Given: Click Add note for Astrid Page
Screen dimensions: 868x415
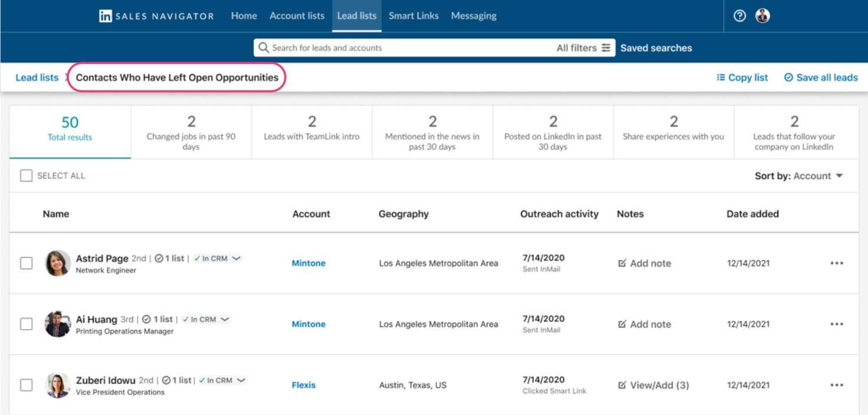Looking at the screenshot, I should click(x=645, y=264).
